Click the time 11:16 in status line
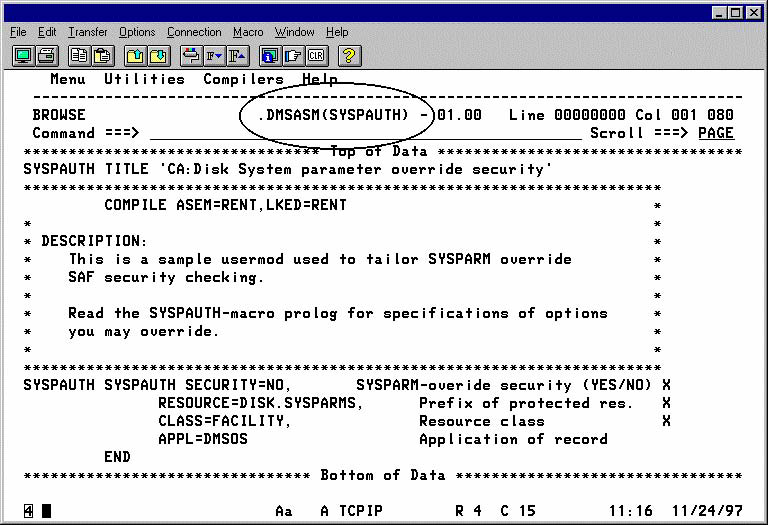This screenshot has height=525, width=768. coord(631,511)
